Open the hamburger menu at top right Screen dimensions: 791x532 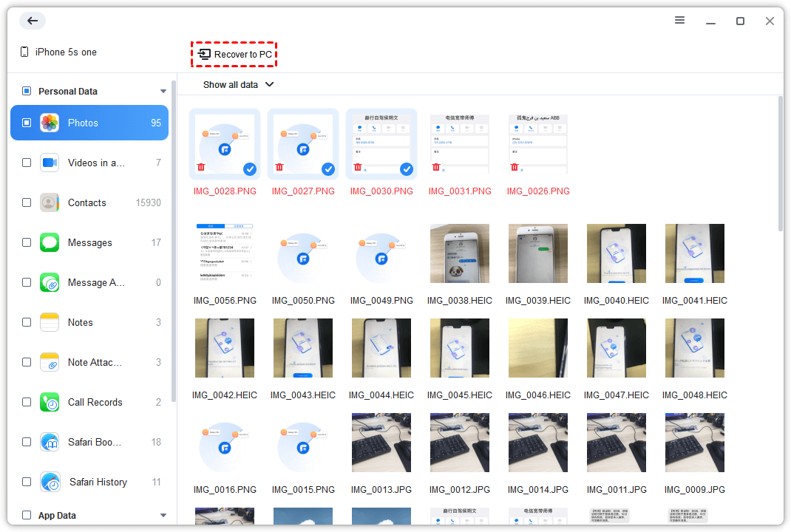pos(679,21)
